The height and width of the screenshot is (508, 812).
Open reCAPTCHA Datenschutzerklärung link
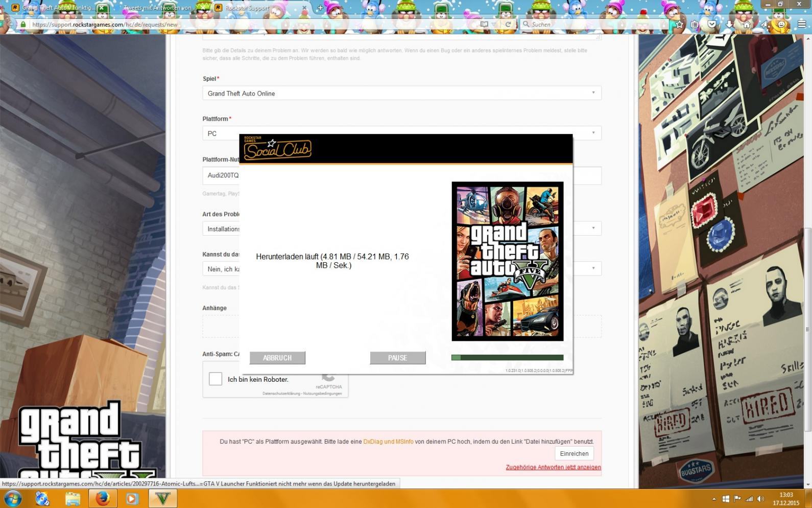281,394
